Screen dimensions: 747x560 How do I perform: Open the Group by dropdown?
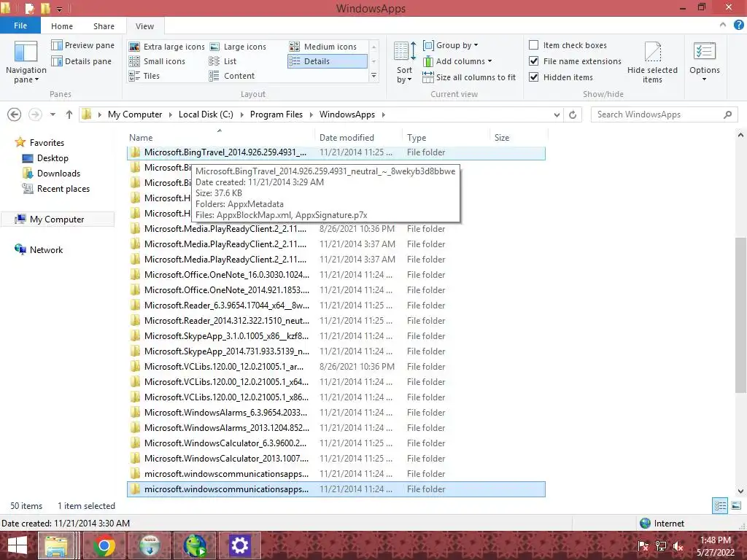click(x=450, y=45)
